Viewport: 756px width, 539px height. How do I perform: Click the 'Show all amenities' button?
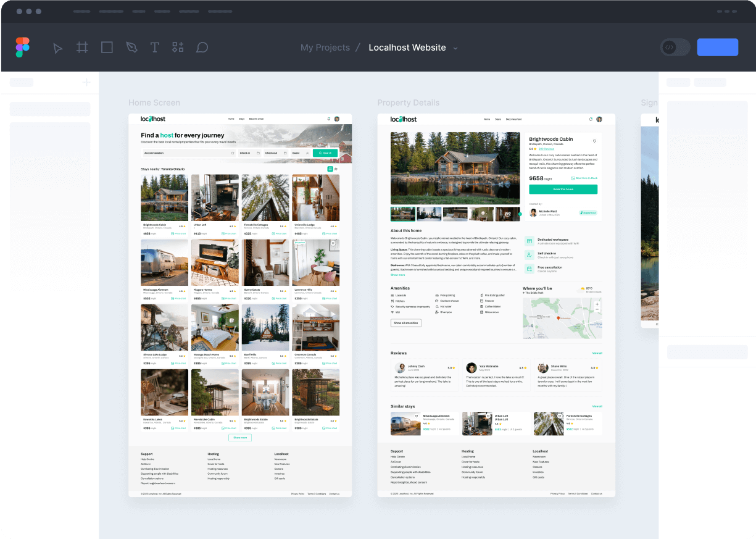point(406,323)
